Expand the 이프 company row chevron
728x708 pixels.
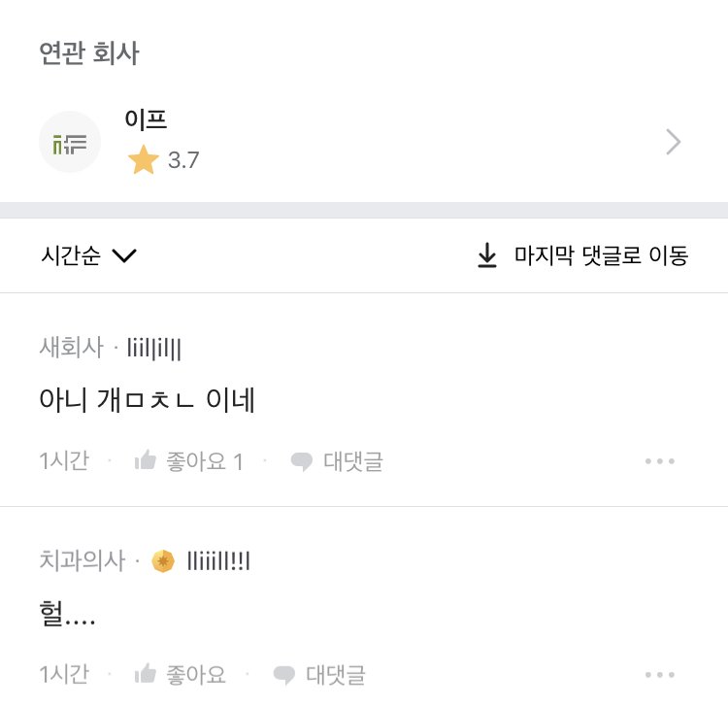coord(674,143)
